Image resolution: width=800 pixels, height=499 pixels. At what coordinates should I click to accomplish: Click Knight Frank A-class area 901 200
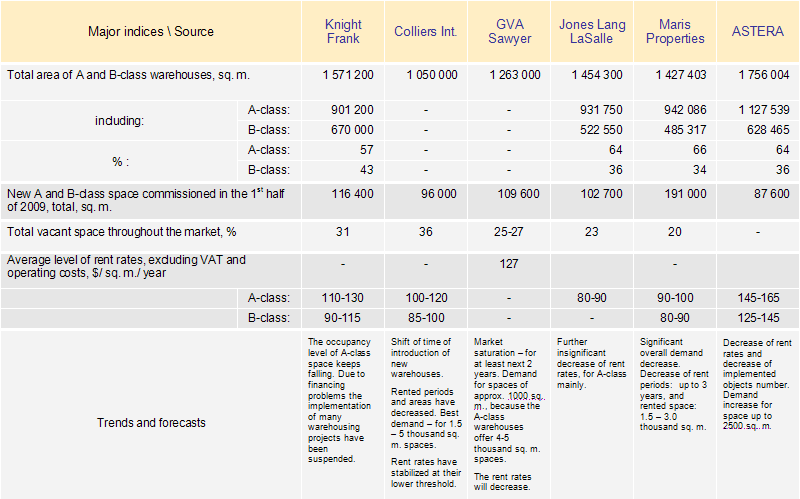pos(352,110)
